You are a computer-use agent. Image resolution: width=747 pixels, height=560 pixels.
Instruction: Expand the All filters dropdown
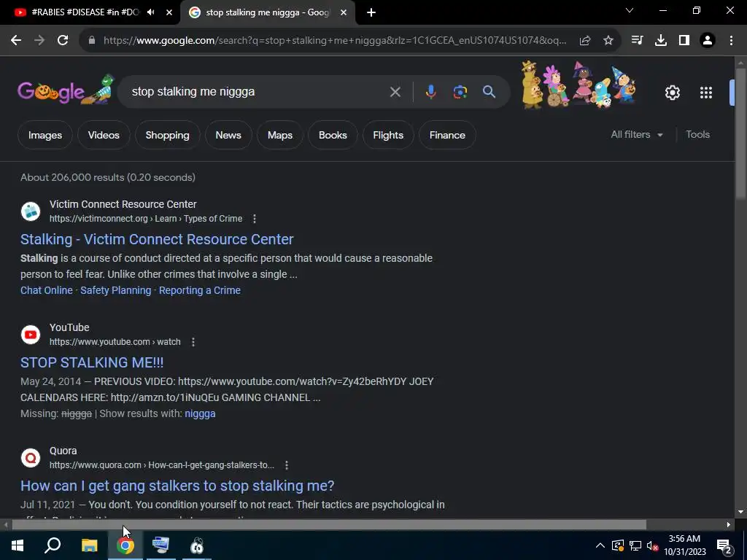pos(636,135)
